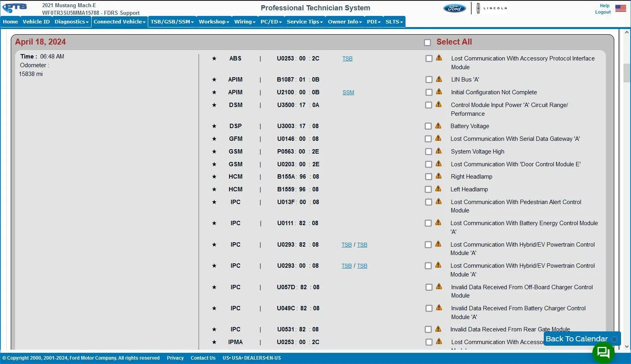This screenshot has height=364, width=631.
Task: Click star icon for GSM P0563 row
Action: click(x=214, y=152)
